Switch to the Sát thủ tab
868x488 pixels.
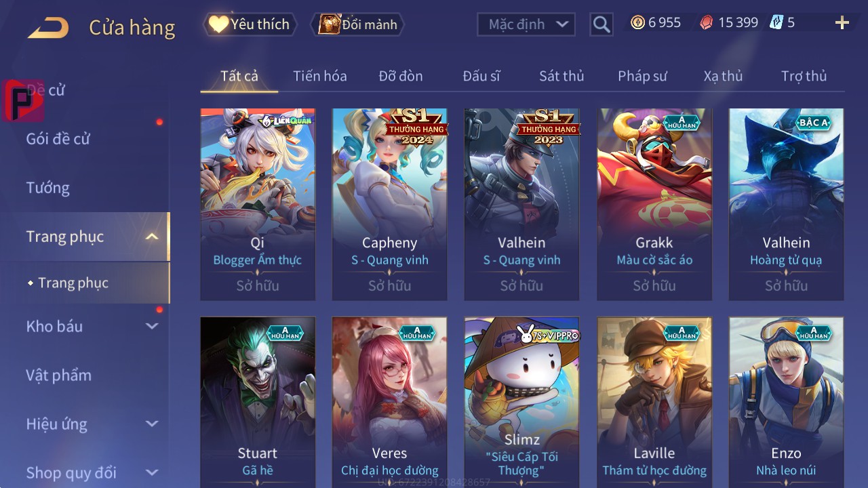[x=561, y=76]
